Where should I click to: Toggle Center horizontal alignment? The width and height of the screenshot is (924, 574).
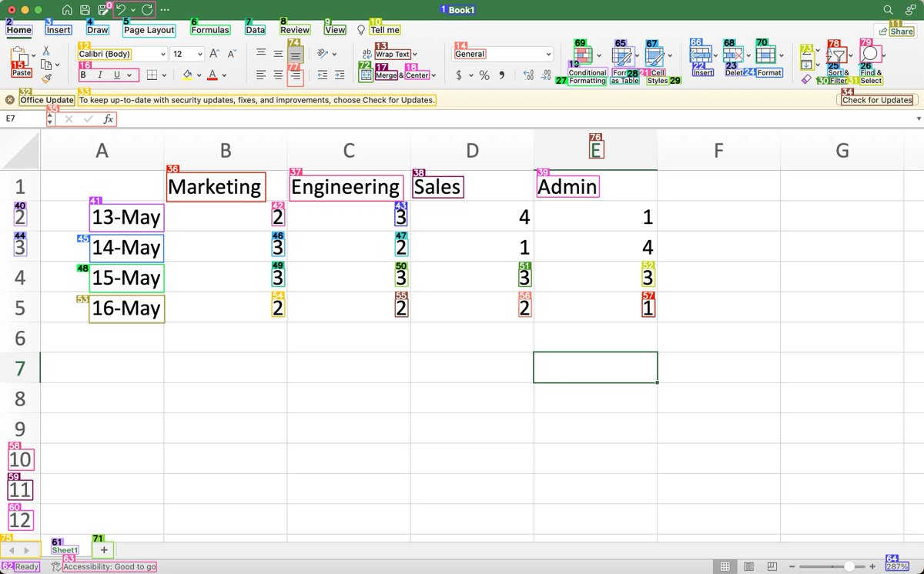(x=278, y=75)
